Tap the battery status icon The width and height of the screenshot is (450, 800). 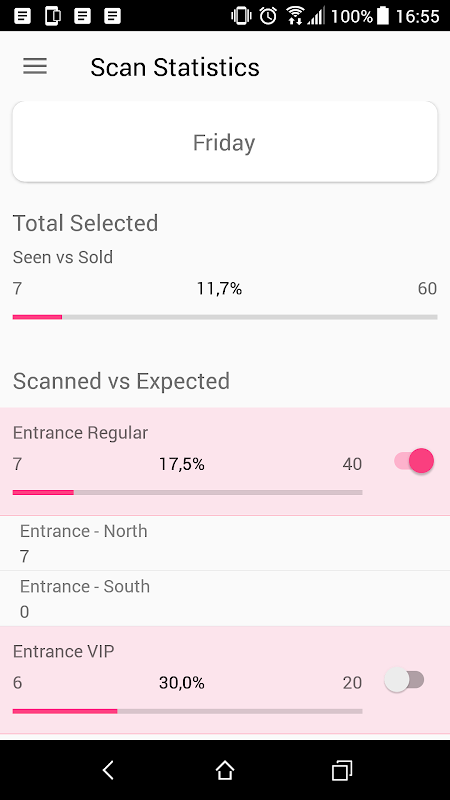[383, 16]
